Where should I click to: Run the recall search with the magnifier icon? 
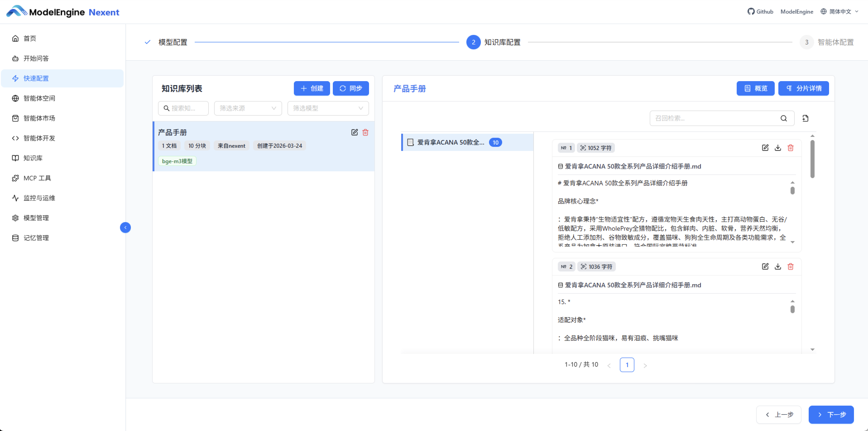click(x=784, y=118)
